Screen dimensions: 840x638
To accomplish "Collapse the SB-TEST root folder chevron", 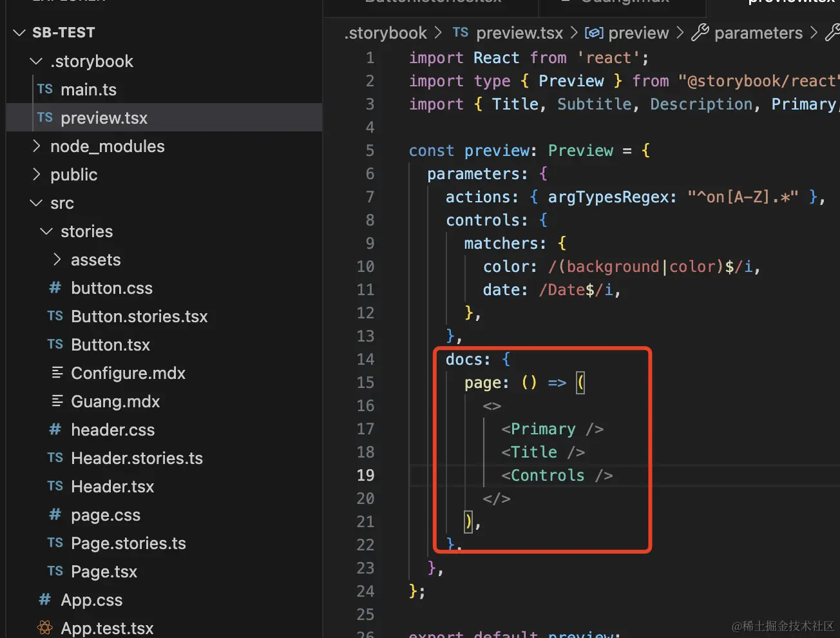I will pos(19,33).
